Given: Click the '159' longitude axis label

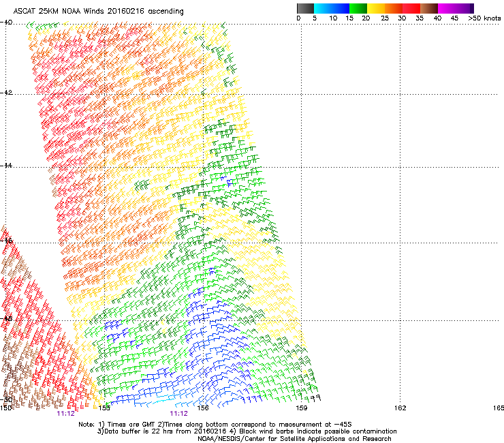Looking at the screenshot, I should coord(302,408).
